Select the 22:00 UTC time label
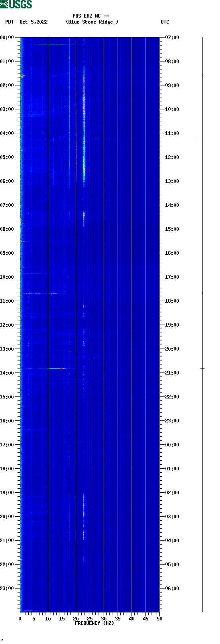220x644 pixels. coord(172,397)
